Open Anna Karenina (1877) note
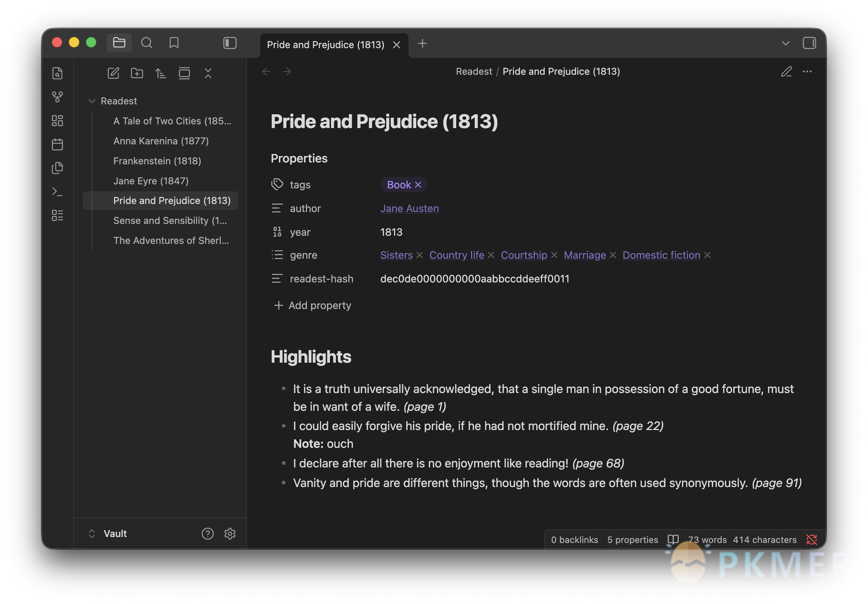Viewport: 868px width, 604px height. pos(161,141)
